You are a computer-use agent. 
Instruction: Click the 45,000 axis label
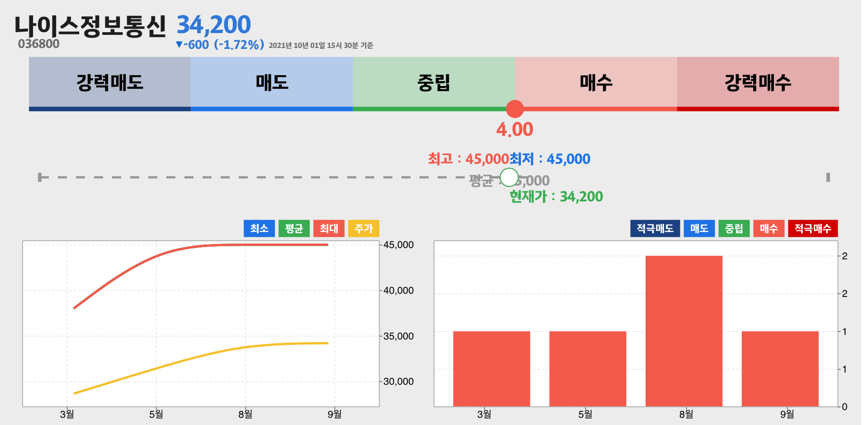(398, 245)
